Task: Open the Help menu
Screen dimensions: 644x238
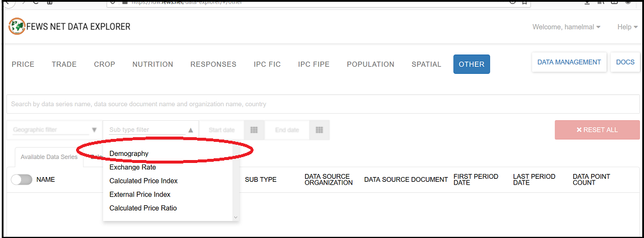Action: click(627, 27)
